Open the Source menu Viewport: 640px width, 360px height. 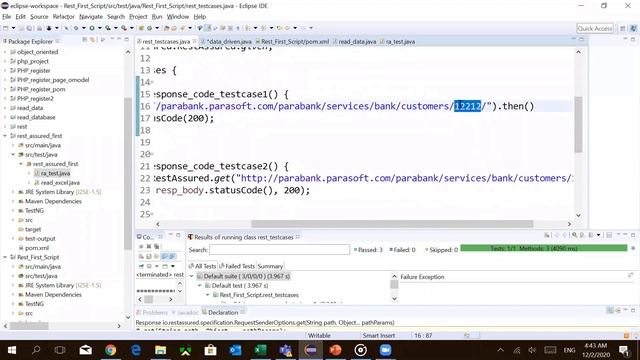pos(39,17)
